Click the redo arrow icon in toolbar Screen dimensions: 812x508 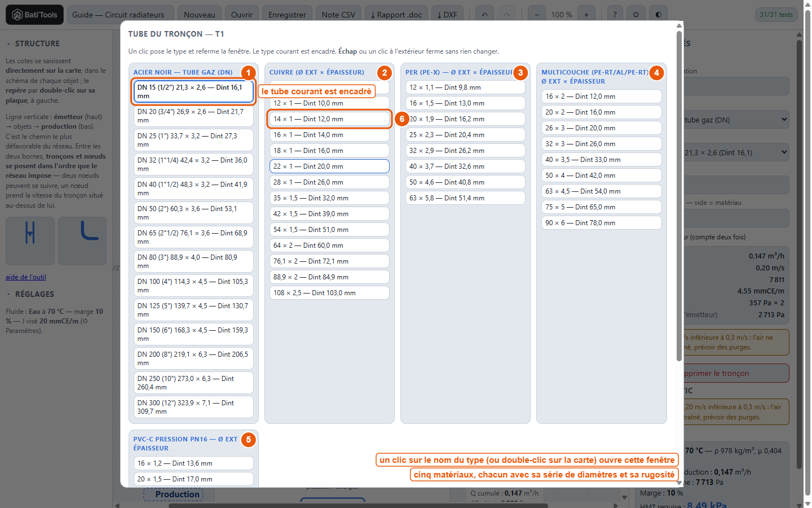(x=506, y=15)
